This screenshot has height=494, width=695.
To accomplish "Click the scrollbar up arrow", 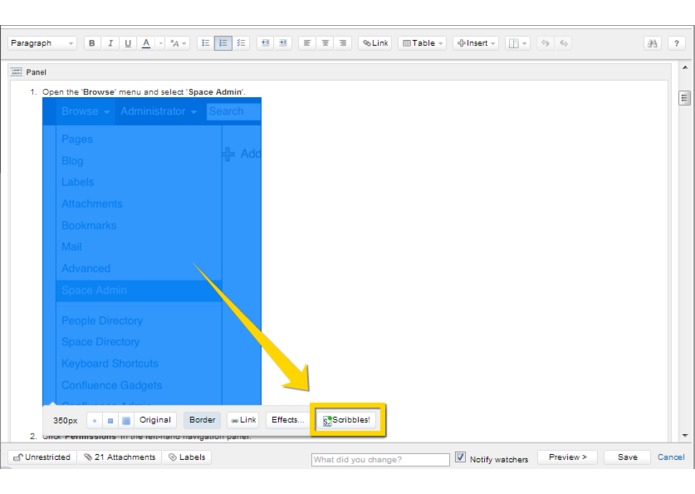I will coord(685,68).
